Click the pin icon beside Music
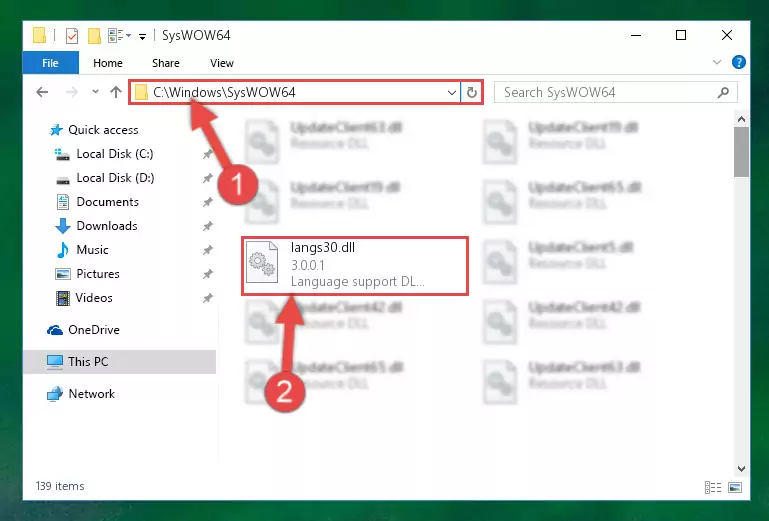Image resolution: width=769 pixels, height=521 pixels. [207, 250]
